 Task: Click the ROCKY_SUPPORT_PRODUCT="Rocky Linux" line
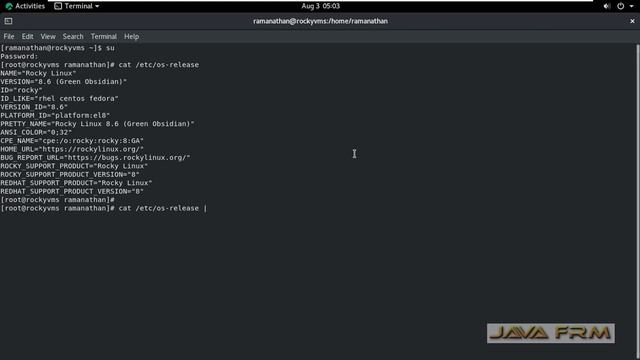click(74, 166)
